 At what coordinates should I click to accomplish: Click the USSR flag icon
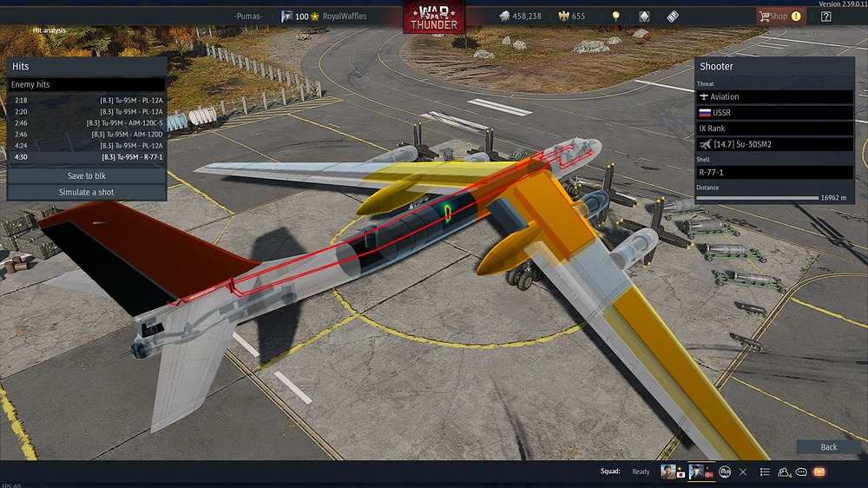tap(705, 112)
